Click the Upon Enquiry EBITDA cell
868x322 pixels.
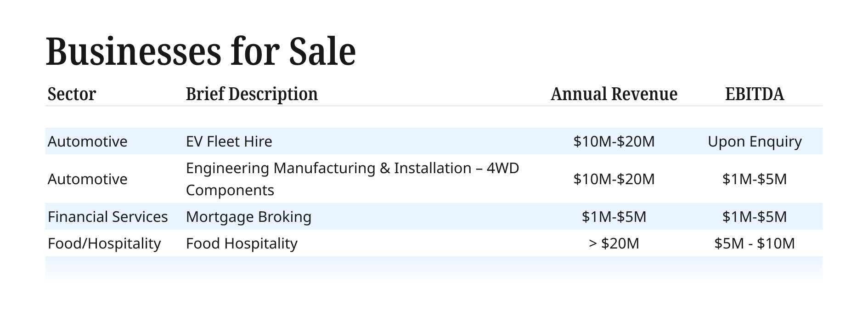(754, 141)
